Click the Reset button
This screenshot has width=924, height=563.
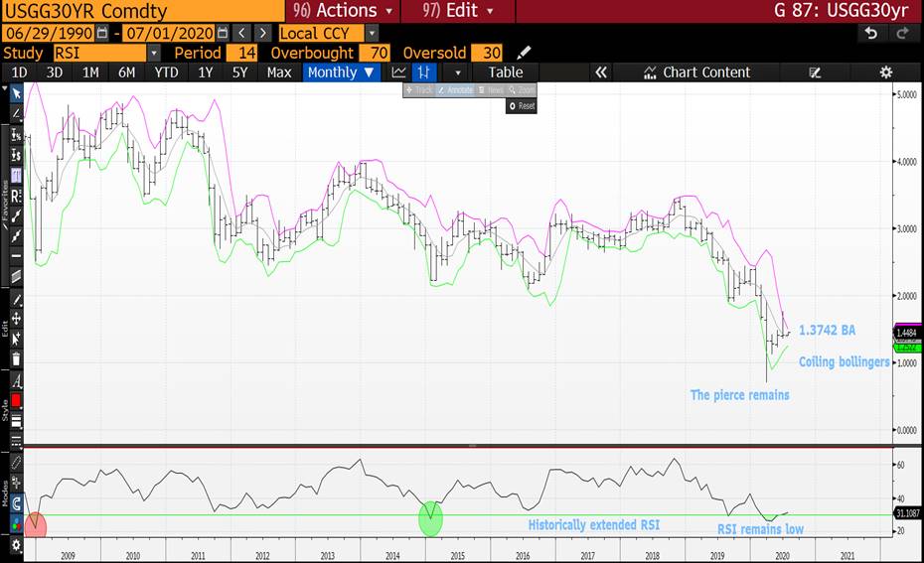pyautogui.click(x=522, y=106)
